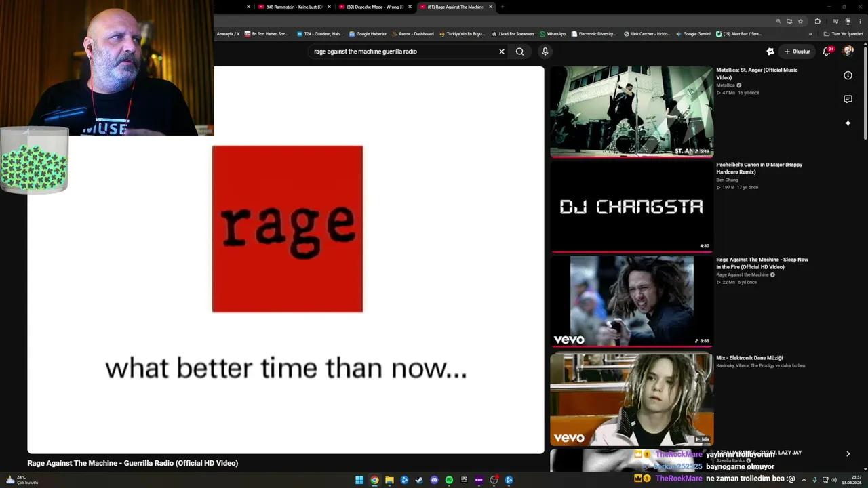868x488 pixels.
Task: Open Spotify from the taskbar
Action: (449, 480)
